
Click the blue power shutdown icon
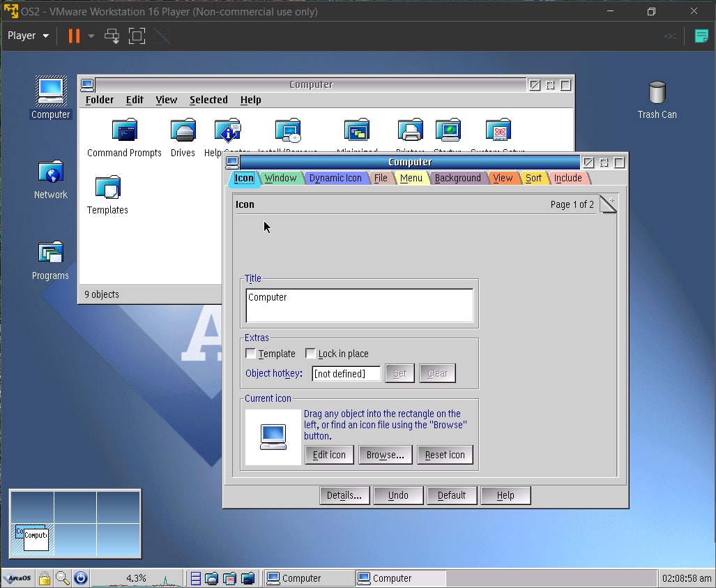[81, 578]
